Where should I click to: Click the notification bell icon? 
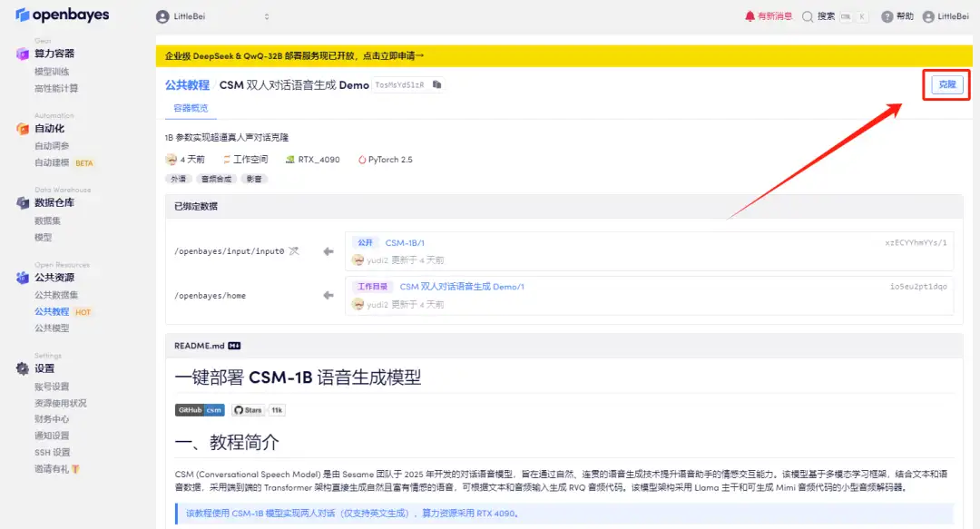point(750,16)
